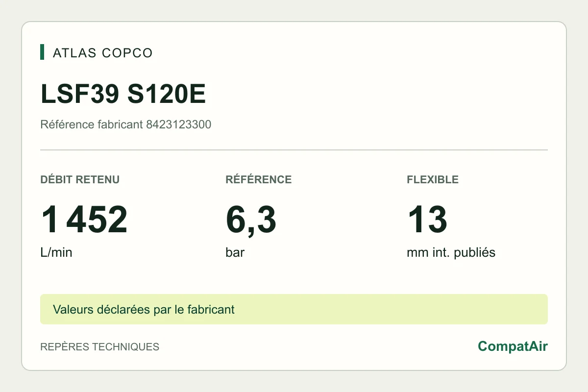Select the mm int. publiés label
The width and height of the screenshot is (588, 392).
click(451, 253)
